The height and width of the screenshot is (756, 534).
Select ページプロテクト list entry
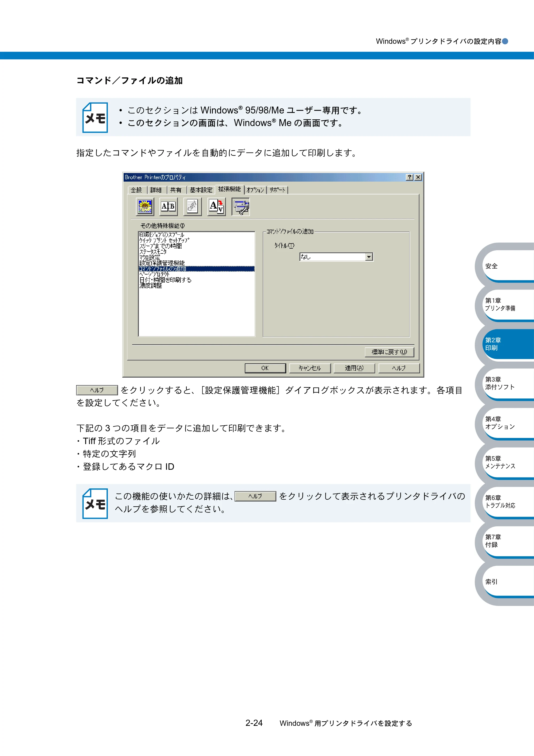coord(197,274)
